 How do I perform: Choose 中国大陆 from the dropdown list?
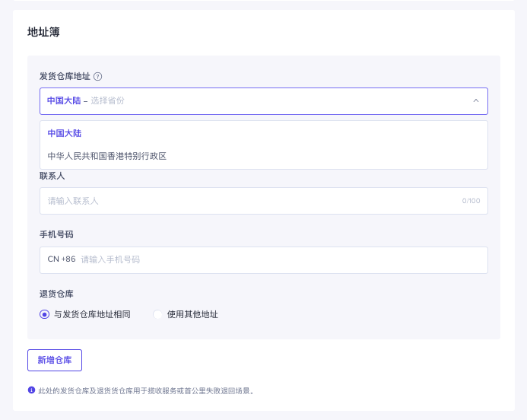point(65,133)
